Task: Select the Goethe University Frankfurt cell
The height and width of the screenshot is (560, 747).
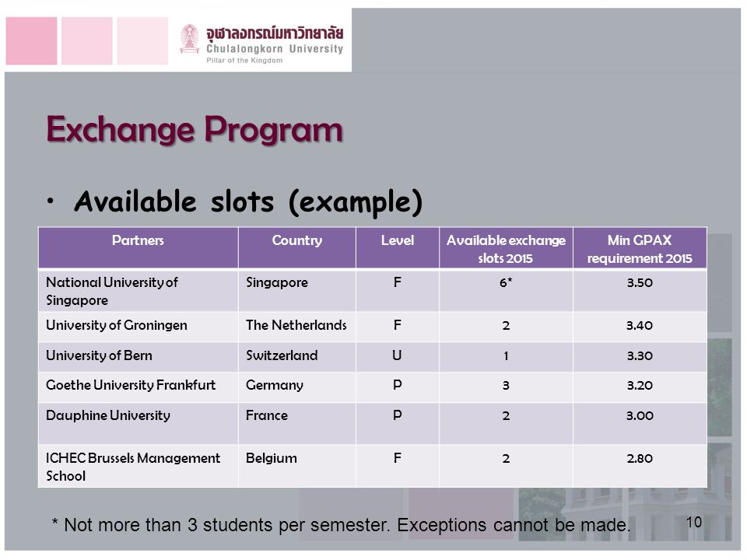Action: click(x=139, y=387)
